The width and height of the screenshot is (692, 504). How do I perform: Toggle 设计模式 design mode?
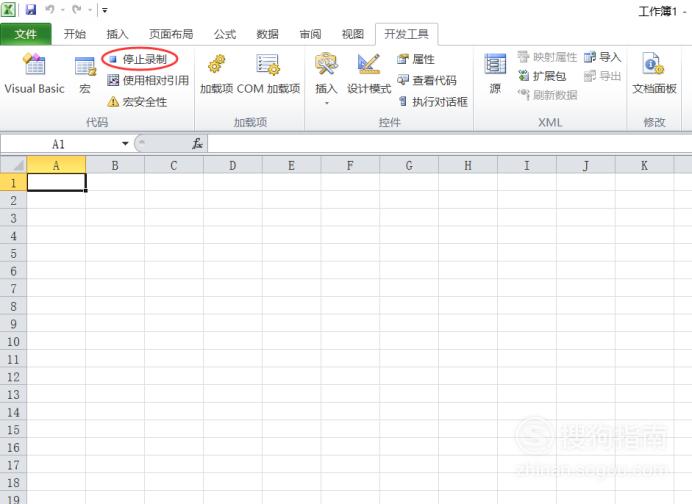pyautogui.click(x=369, y=74)
